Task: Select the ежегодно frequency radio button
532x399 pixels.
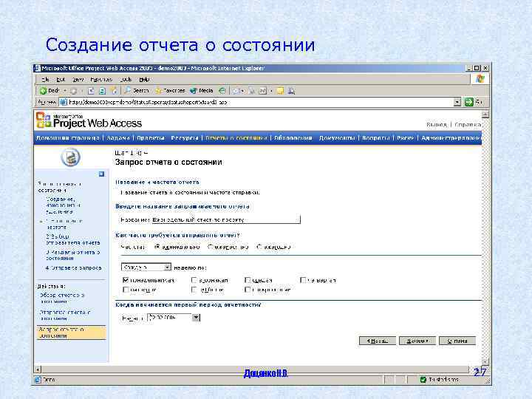Action: [x=259, y=247]
